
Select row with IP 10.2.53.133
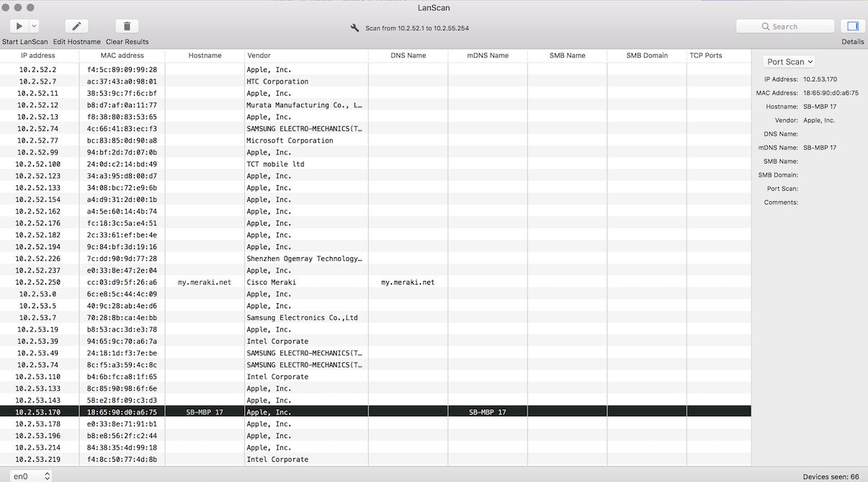[x=375, y=388]
